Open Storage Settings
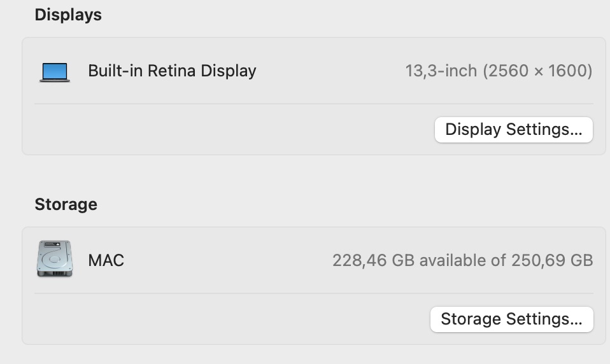 (511, 319)
